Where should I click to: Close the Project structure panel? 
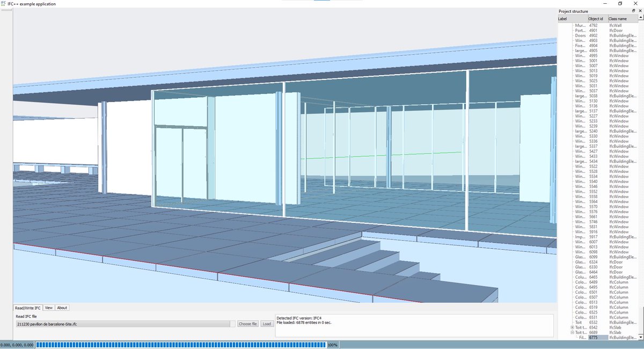click(640, 11)
